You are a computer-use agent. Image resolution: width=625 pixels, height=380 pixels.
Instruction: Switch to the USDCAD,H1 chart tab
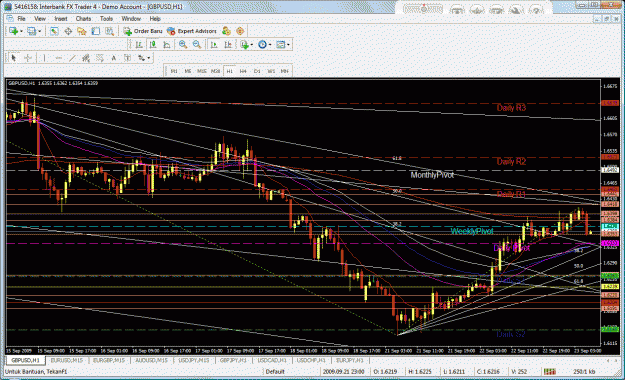[x=272, y=360]
